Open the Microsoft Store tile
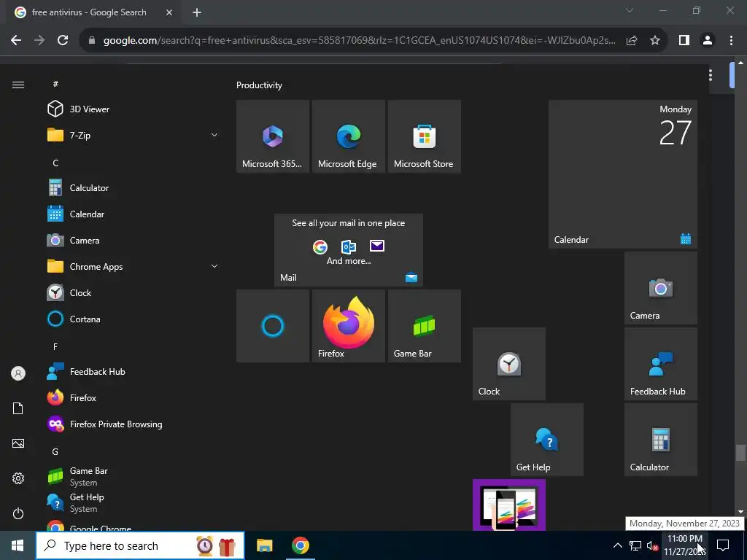 (425, 136)
